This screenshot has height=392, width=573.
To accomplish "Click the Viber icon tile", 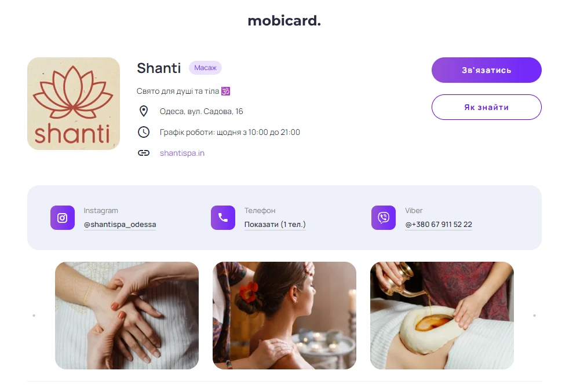I will [384, 218].
